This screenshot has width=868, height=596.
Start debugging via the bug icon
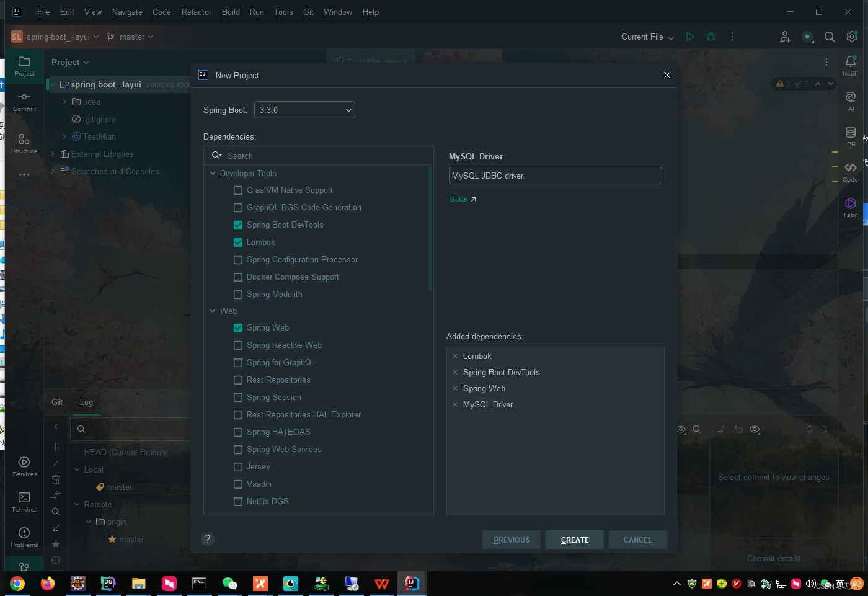click(x=711, y=37)
